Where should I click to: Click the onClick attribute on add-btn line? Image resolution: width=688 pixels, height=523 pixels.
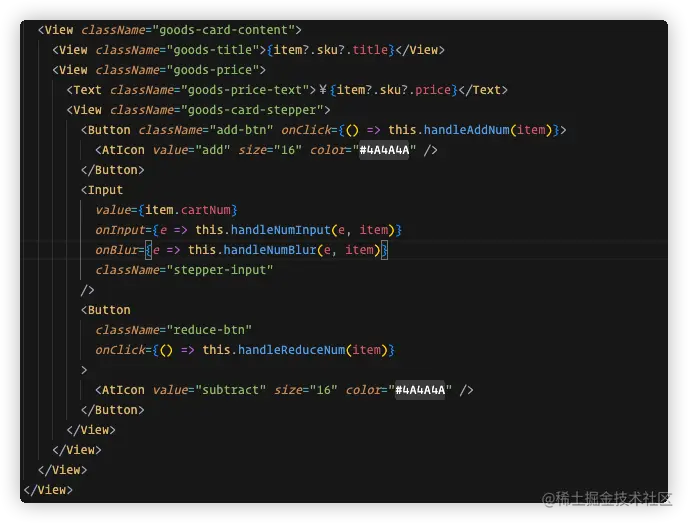coord(306,130)
